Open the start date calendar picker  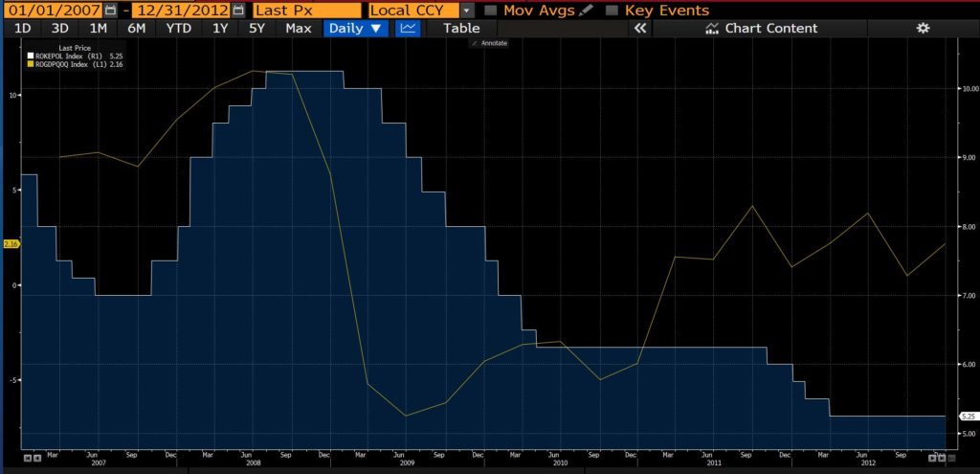[x=111, y=11]
